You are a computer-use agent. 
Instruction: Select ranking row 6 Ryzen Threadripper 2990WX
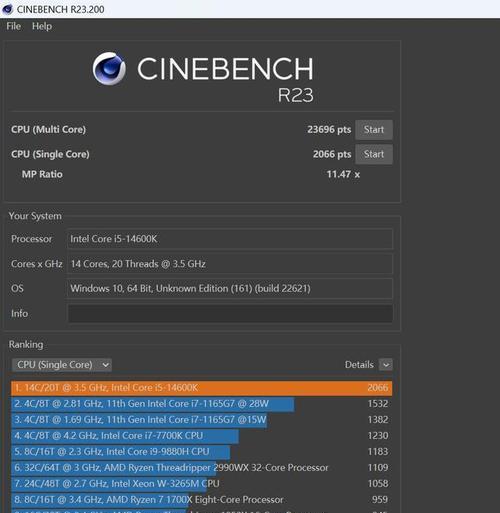(x=202, y=468)
